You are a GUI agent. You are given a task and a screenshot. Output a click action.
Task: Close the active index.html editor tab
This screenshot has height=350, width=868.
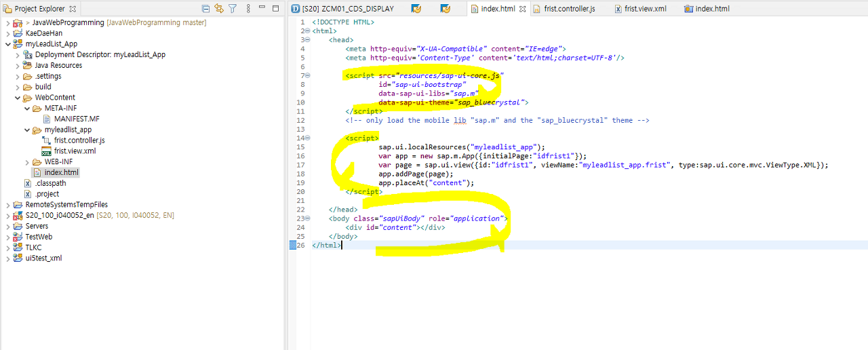tap(523, 9)
